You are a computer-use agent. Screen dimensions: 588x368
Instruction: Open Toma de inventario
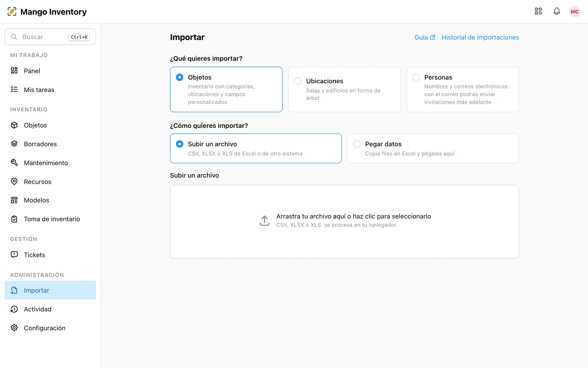tap(50, 219)
